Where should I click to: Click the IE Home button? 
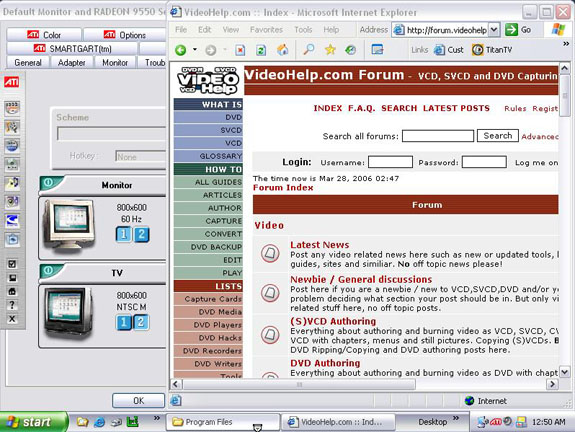click(x=282, y=50)
